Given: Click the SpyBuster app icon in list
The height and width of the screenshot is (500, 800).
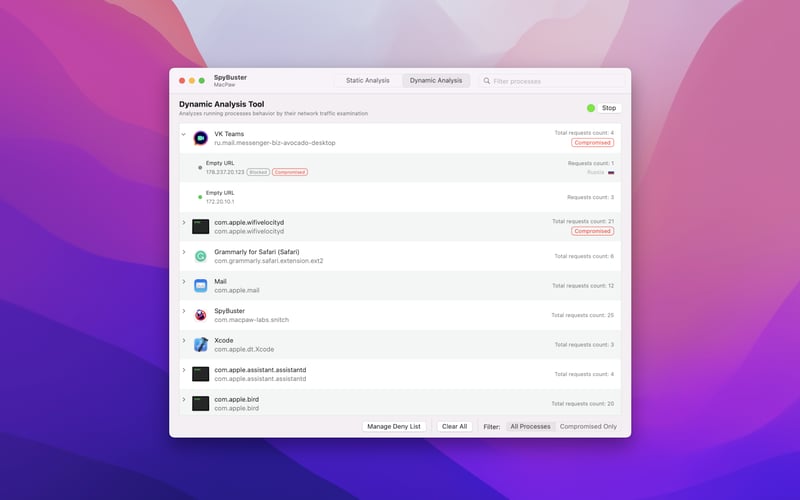Looking at the screenshot, I should [201, 315].
